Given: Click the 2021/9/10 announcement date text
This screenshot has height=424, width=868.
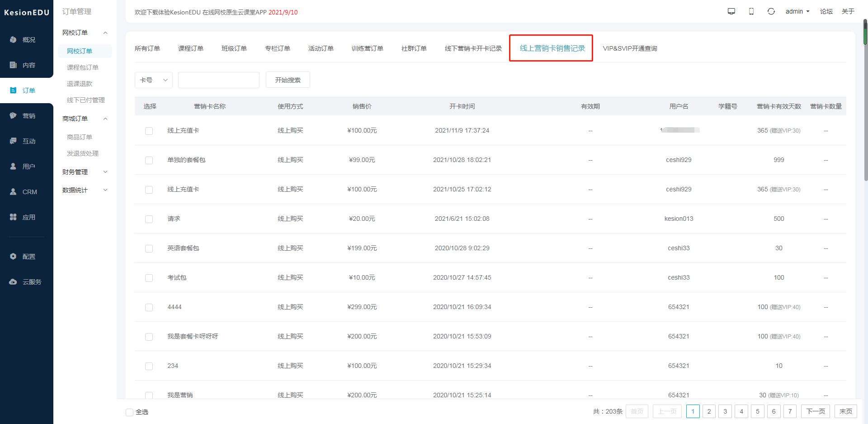Looking at the screenshot, I should pos(283,12).
